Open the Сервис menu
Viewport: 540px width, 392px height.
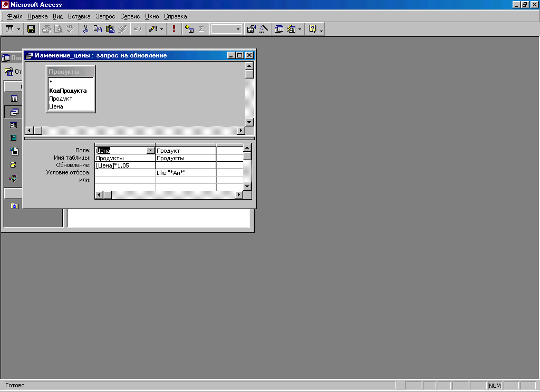(x=130, y=16)
